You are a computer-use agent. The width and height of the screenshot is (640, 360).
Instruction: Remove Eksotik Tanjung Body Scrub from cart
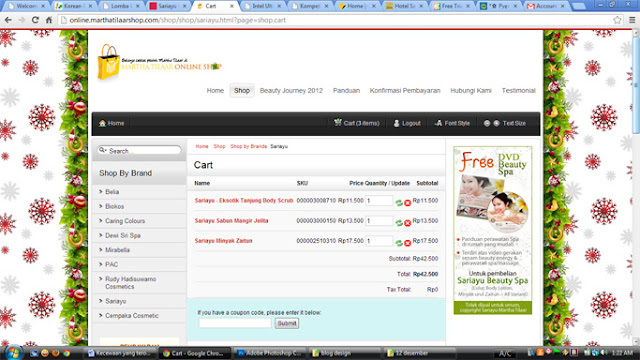[x=407, y=202]
